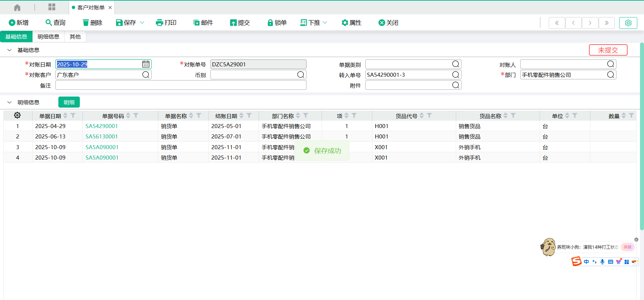This screenshot has width=644, height=300.
Task: Click the 备注 input field
Action: click(x=181, y=85)
